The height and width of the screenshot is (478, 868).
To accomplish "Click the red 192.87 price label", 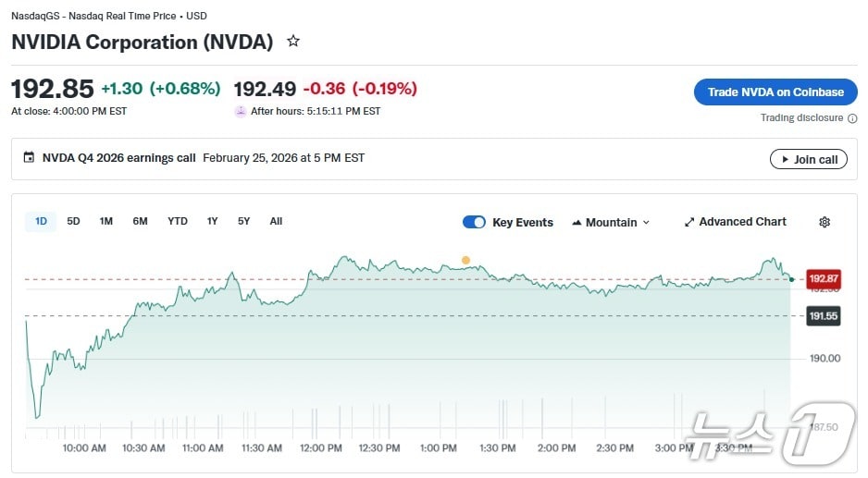I will [823, 278].
